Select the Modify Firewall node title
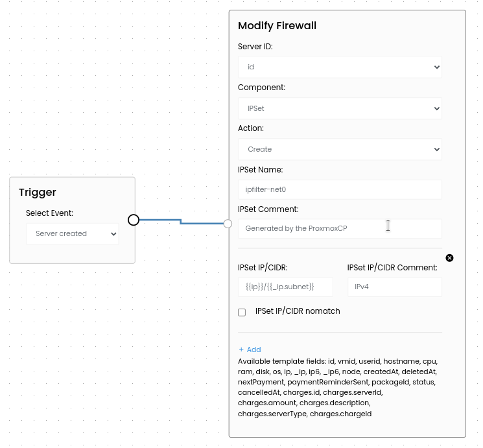483x448 pixels. click(277, 26)
